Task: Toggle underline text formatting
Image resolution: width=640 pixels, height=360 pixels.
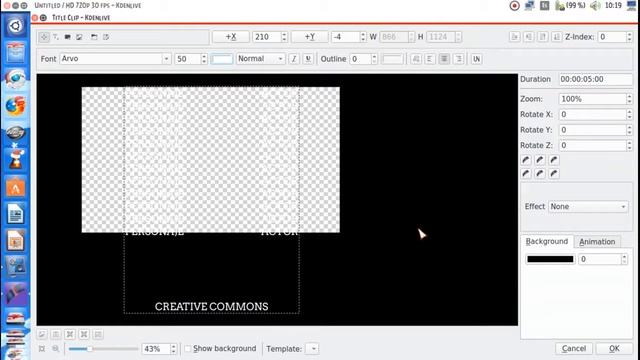Action: pos(308,59)
